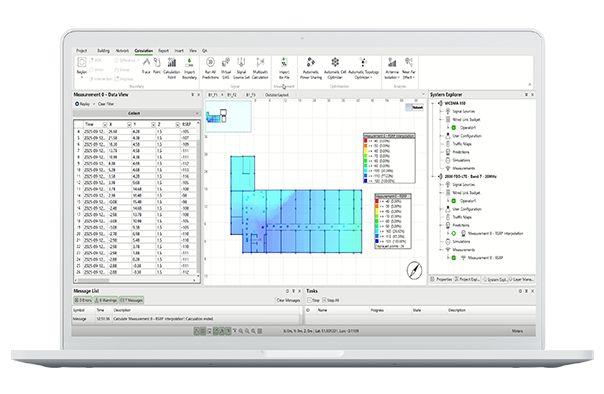Click the building overview thumbnail on map
Image resolution: width=604 pixels, height=394 pixels.
pyautogui.click(x=228, y=116)
